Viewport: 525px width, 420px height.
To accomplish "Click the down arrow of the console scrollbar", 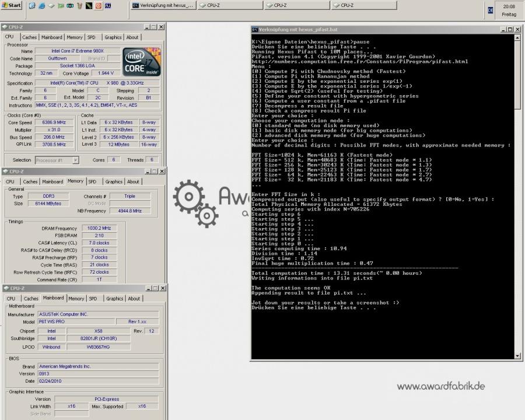I will point(517,356).
